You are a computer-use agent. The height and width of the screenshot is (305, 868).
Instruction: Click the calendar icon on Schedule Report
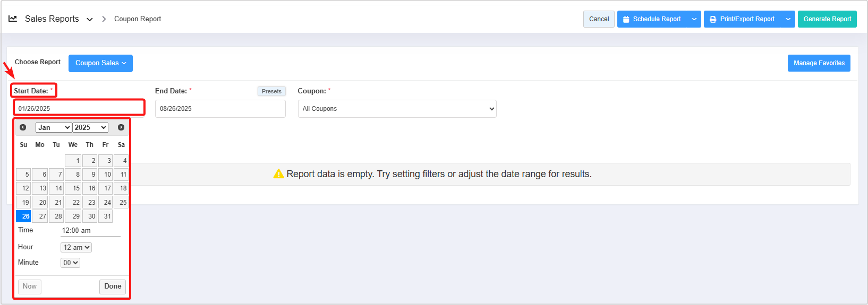tap(626, 19)
